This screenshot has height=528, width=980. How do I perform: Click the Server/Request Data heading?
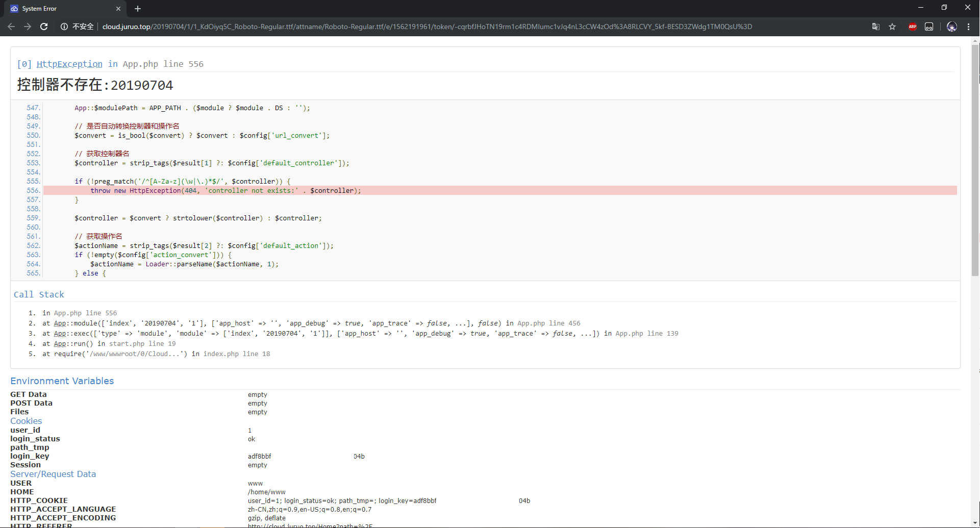coord(53,474)
